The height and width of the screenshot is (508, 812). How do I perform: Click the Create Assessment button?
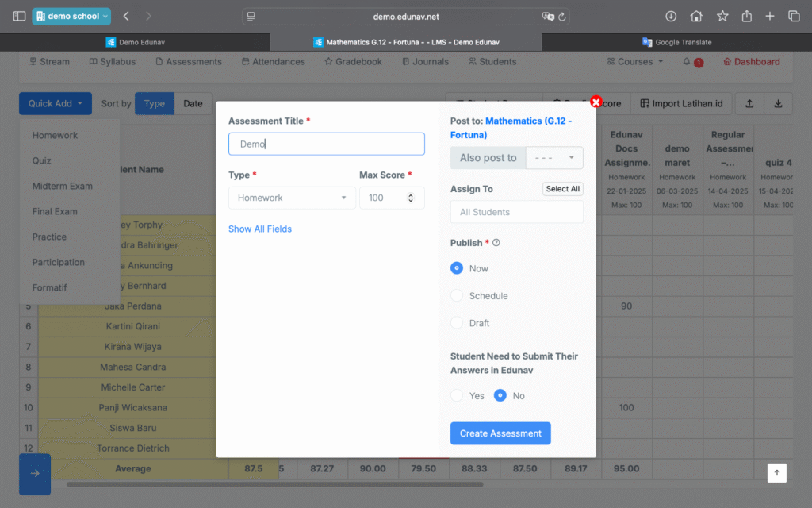click(x=500, y=433)
